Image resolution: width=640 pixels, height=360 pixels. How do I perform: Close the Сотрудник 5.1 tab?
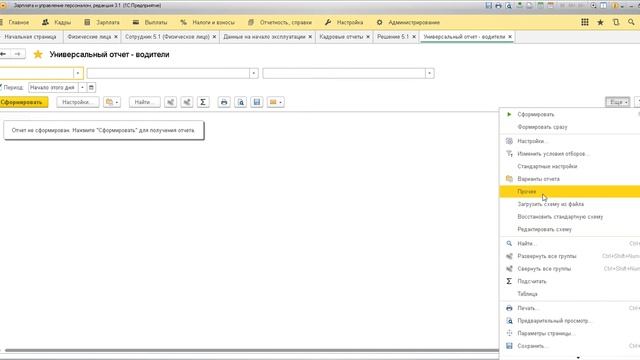point(214,37)
